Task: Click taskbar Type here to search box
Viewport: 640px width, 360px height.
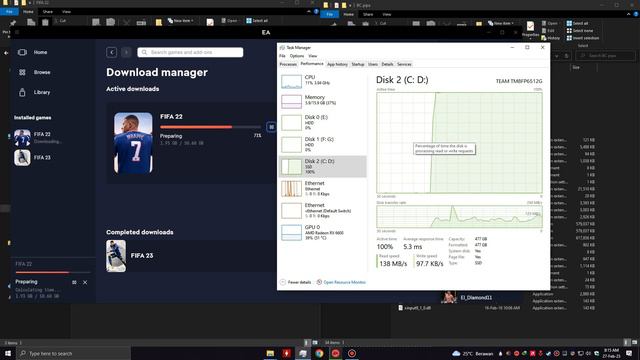Action: [73, 353]
